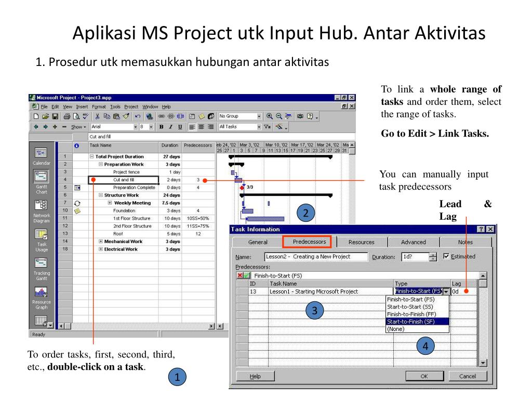
Task: Open the Show outline dropdown
Action: coord(78,127)
